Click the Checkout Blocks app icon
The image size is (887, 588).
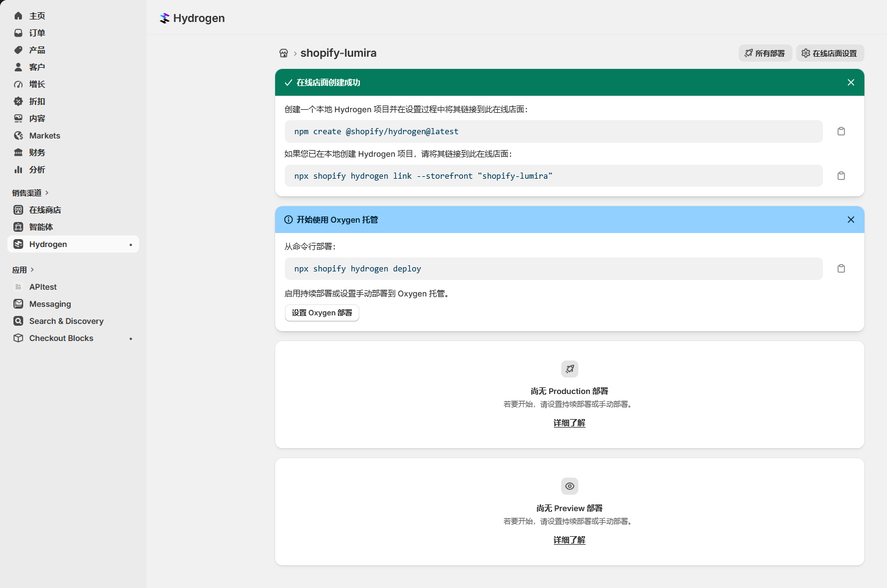(x=18, y=338)
